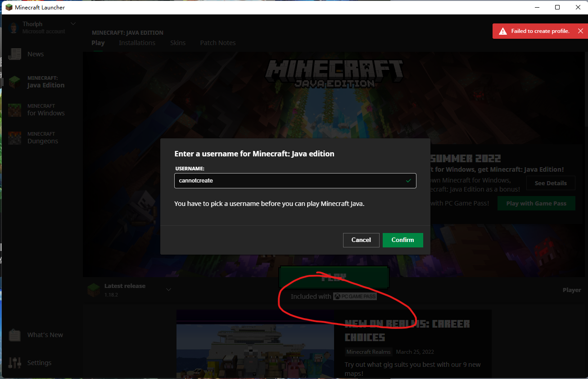Screen dimensions: 588x379
Task: Click the Play with Game Pass button
Action: coord(536,204)
